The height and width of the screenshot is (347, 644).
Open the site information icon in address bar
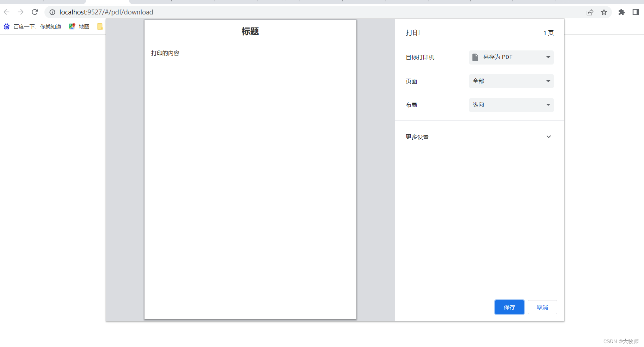[52, 12]
